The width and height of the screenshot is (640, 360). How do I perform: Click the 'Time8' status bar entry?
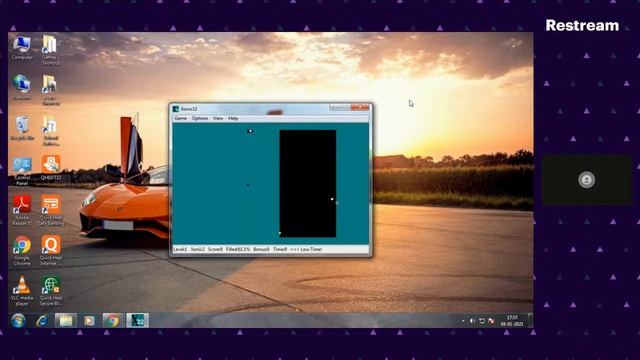pos(280,249)
